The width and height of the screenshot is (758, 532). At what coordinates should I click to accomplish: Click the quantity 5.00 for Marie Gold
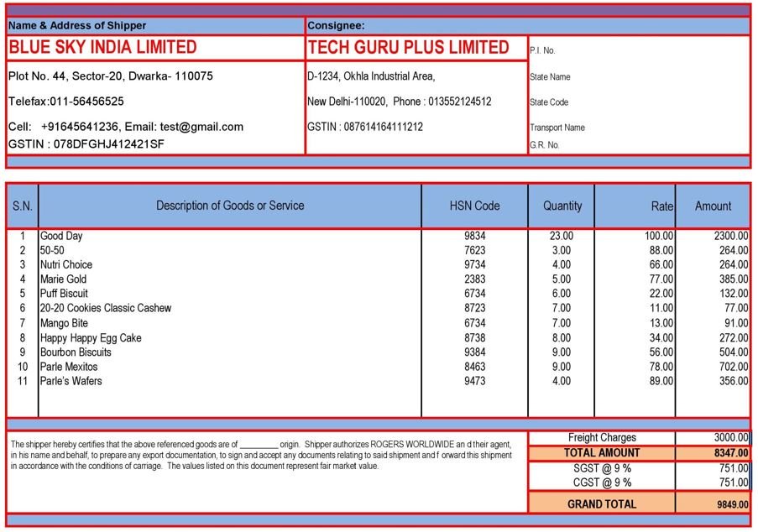[x=562, y=279]
